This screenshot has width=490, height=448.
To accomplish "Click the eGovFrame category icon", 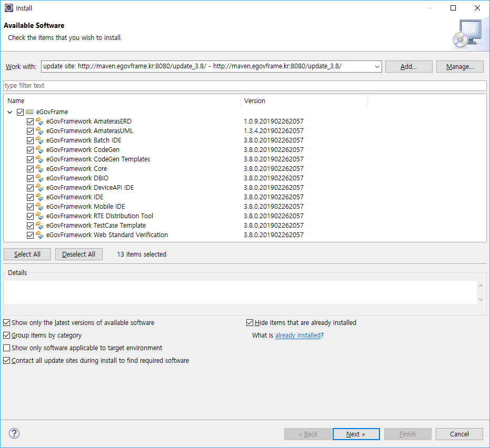I will [29, 112].
